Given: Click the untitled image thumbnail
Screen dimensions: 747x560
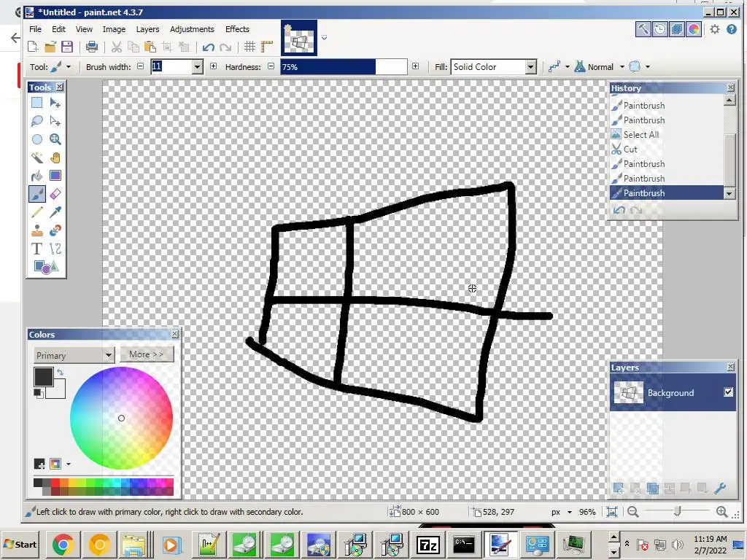Looking at the screenshot, I should (x=299, y=38).
